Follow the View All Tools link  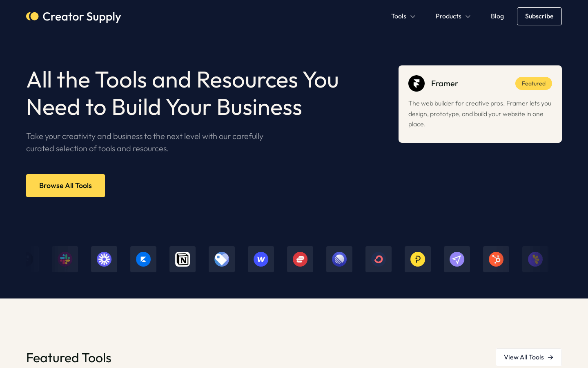point(528,357)
